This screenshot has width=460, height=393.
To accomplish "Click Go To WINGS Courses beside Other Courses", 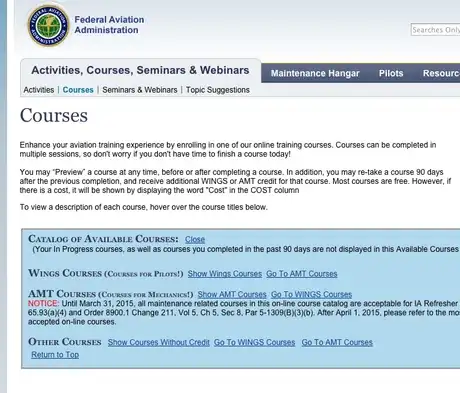I will click(255, 342).
